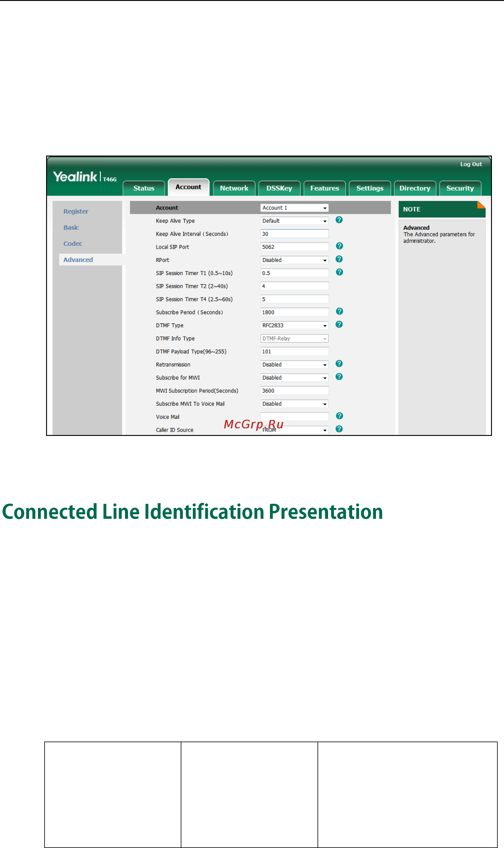504x848 pixels.
Task: Click help icon beside Voice Mail field
Action: pyautogui.click(x=339, y=416)
